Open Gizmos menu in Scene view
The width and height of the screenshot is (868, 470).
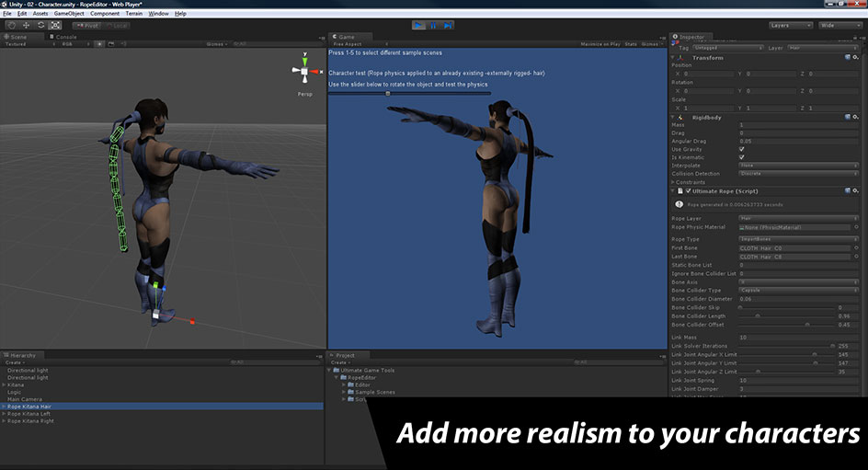click(x=216, y=44)
